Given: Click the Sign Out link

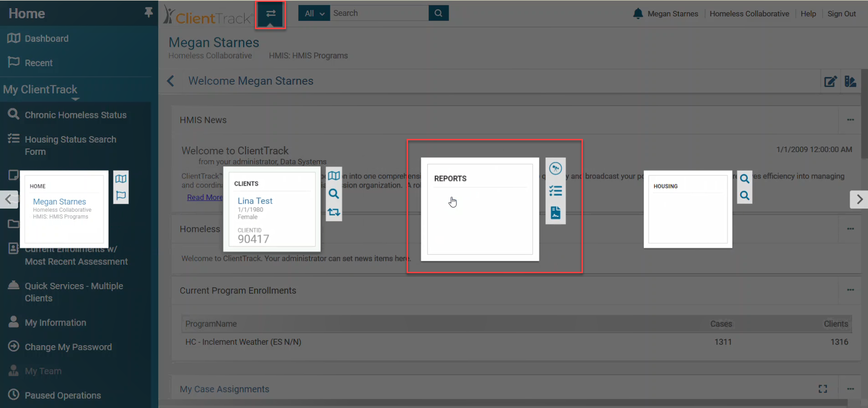Looking at the screenshot, I should coord(841,14).
